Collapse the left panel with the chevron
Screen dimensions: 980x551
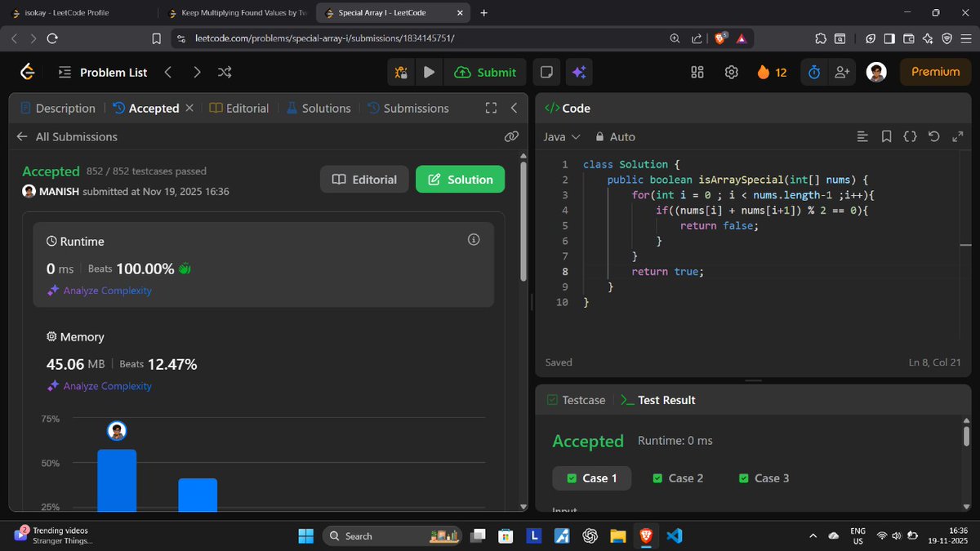(x=514, y=107)
